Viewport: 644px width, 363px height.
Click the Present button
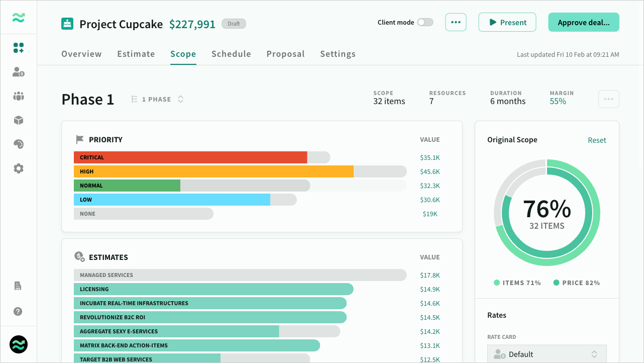pos(507,23)
